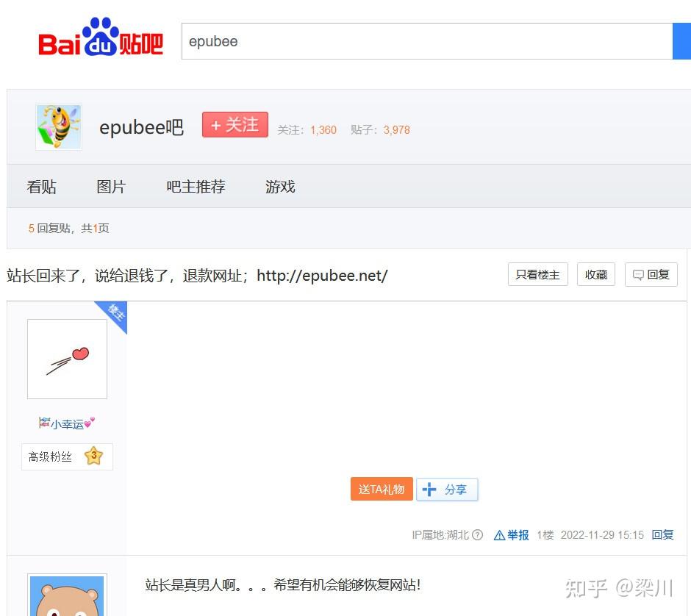691x616 pixels.
Task: View 小幸运's heart avatar image
Action: (x=67, y=359)
